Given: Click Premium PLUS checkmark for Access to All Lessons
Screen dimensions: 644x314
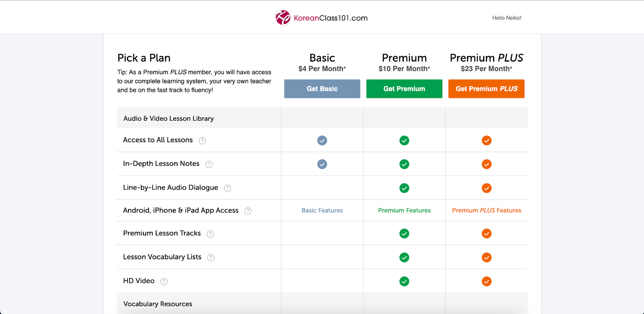Looking at the screenshot, I should pos(487,140).
